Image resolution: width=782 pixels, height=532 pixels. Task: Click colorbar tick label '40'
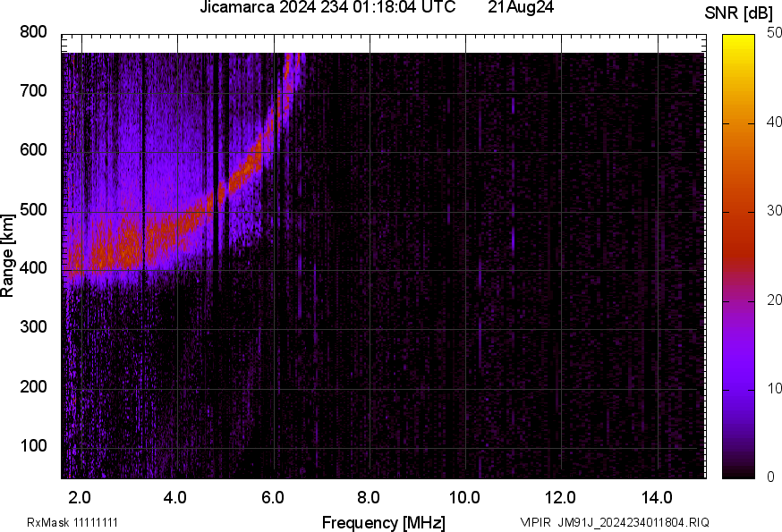(774, 122)
